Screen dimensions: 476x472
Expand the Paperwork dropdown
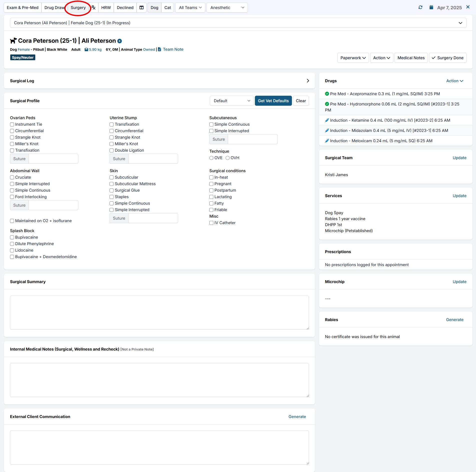(x=353, y=58)
